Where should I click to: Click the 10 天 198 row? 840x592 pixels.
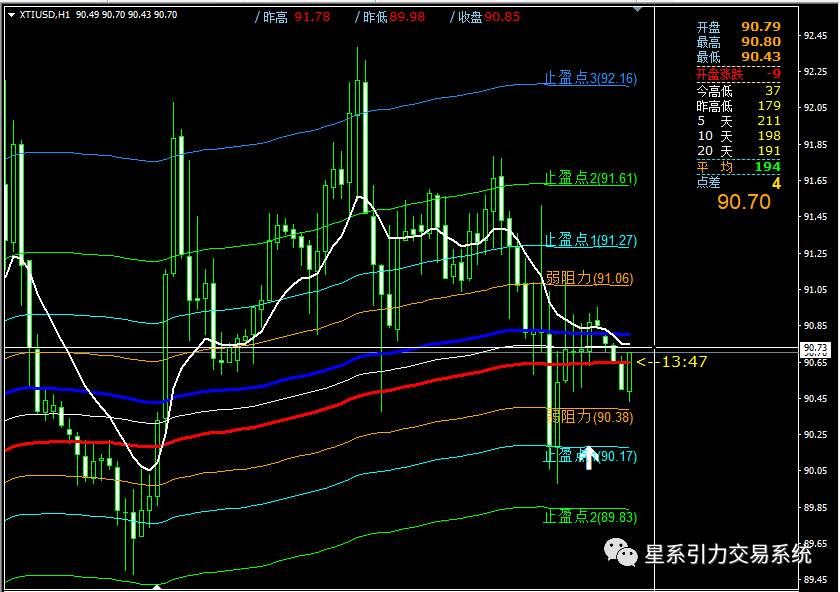pyautogui.click(x=738, y=136)
